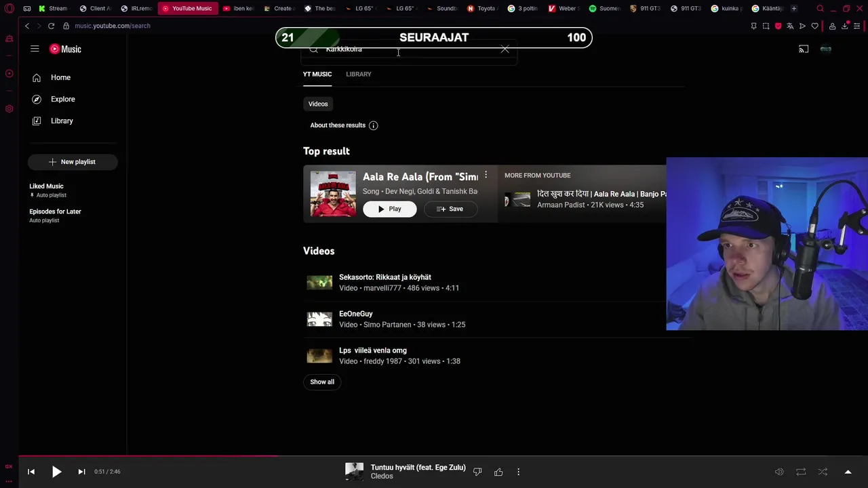Open the EeOneGuy video result
The image size is (868, 488).
355,314
